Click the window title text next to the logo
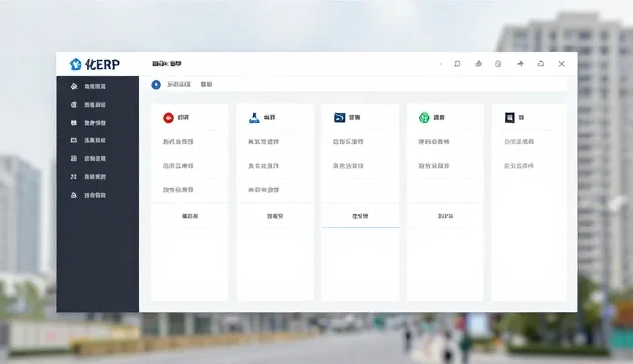Screen dimensions: 633x364 [167, 64]
